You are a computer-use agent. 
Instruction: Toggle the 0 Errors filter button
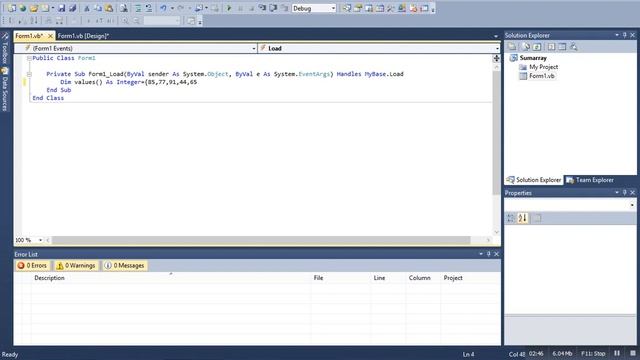coord(32,266)
